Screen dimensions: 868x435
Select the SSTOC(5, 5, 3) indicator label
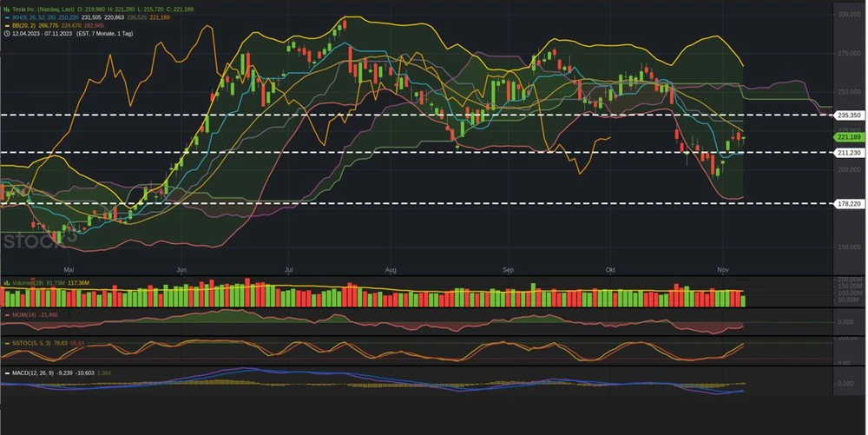[x=31, y=343]
